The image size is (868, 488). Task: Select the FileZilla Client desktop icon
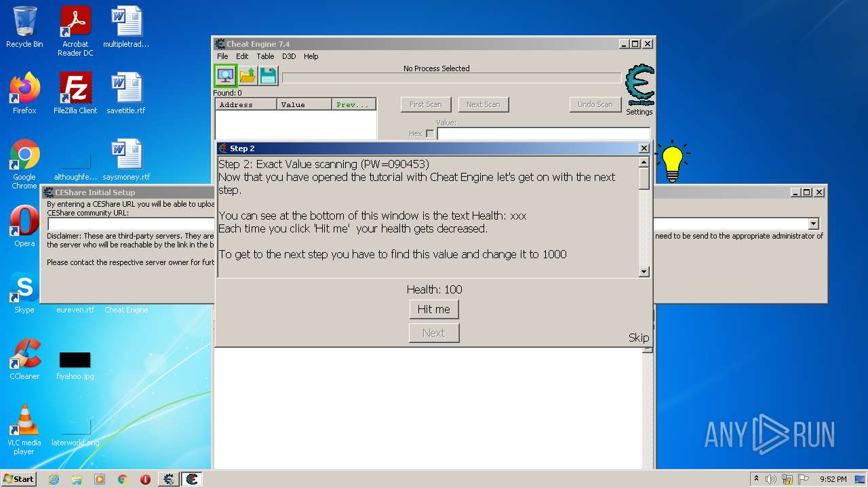click(75, 94)
